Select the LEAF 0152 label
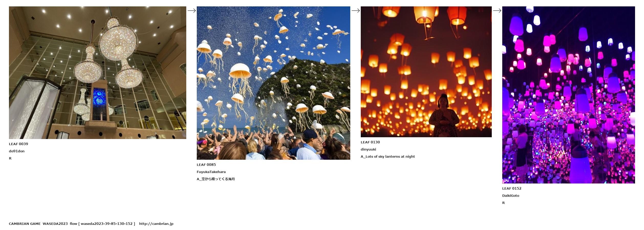This screenshot has height=230, width=644. [512, 188]
